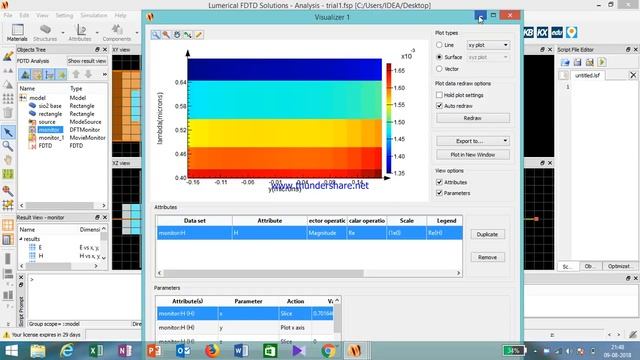Click the Redraw button
This screenshot has width=640, height=360.
pos(473,118)
